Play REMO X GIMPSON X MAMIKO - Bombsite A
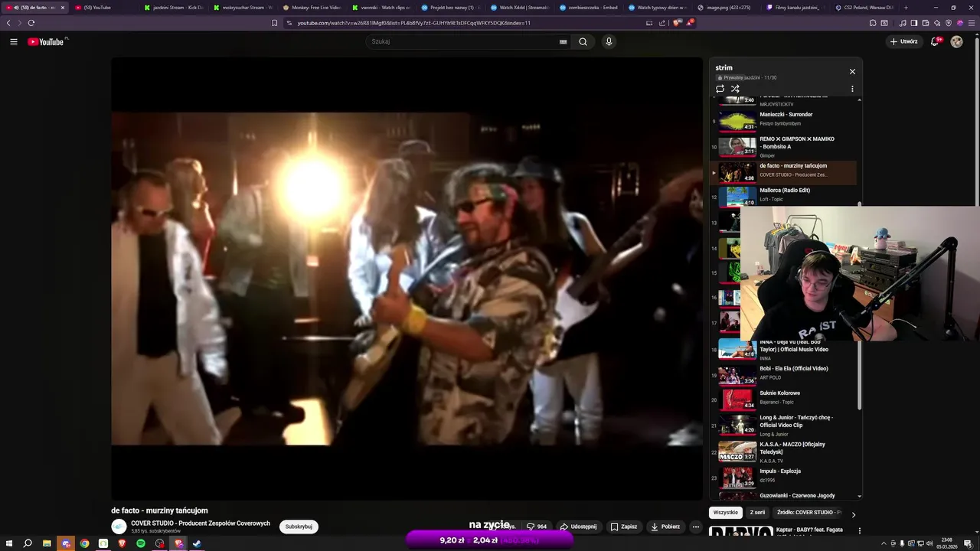Screen dimensions: 980x551 pos(782,146)
